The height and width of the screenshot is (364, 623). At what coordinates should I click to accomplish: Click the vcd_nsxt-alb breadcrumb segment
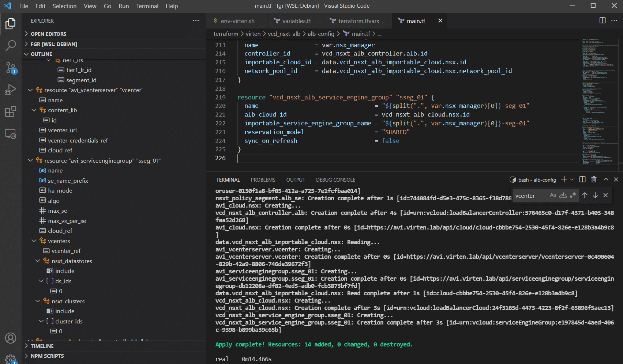(x=284, y=34)
